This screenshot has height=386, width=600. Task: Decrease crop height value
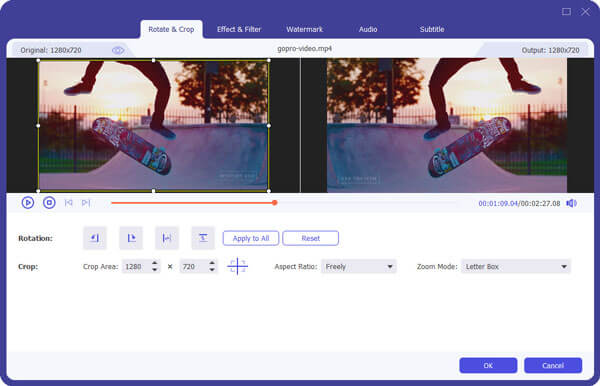click(212, 270)
